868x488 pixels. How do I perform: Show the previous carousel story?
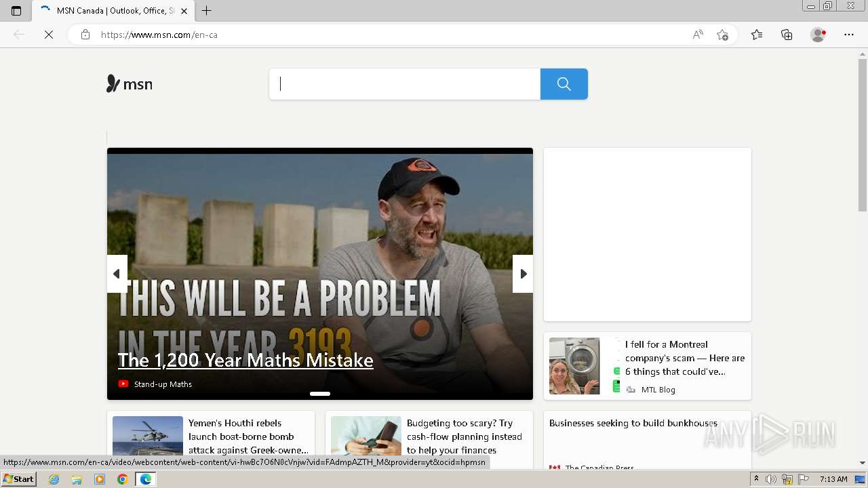click(117, 274)
